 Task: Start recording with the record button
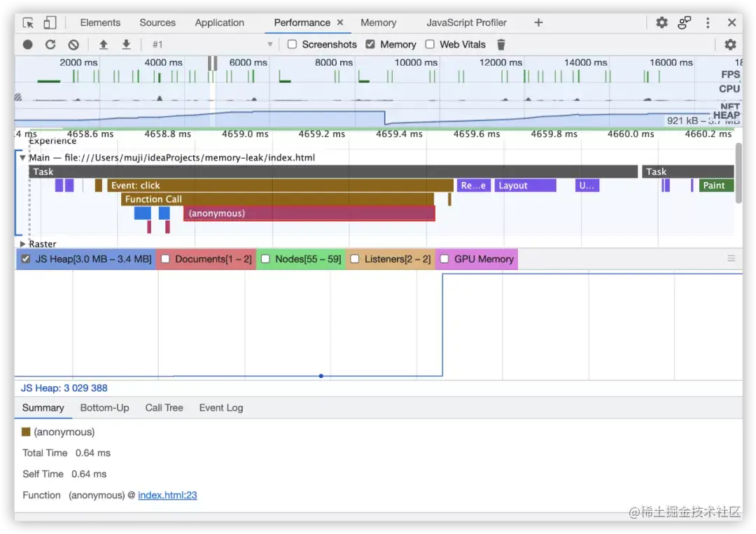click(27, 45)
